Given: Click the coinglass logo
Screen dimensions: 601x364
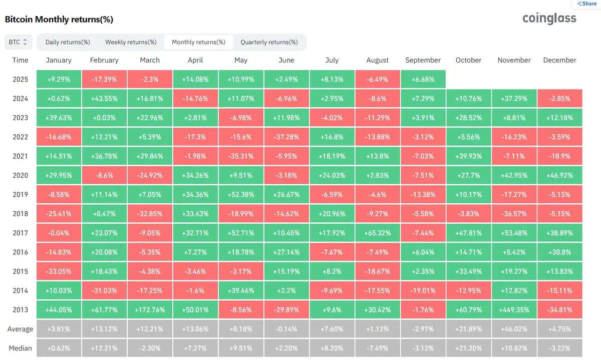Looking at the screenshot, I should tap(549, 19).
